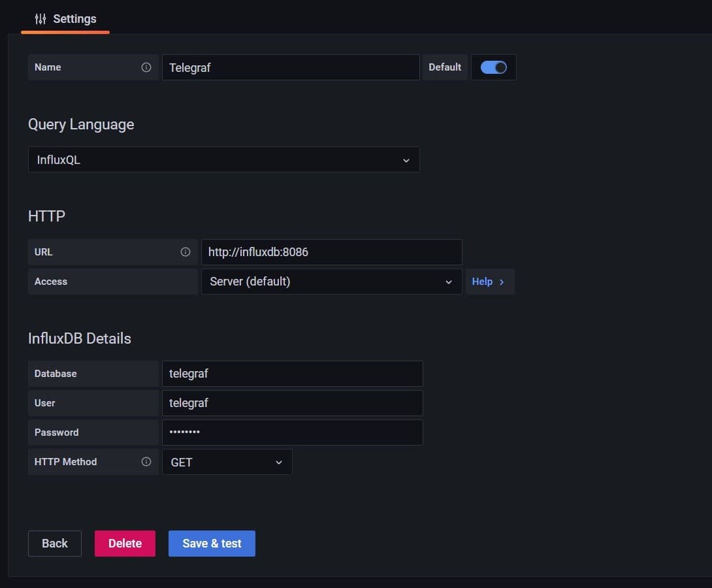The width and height of the screenshot is (712, 588).
Task: Click the URL field with http://influxdb:8086
Action: pos(331,252)
